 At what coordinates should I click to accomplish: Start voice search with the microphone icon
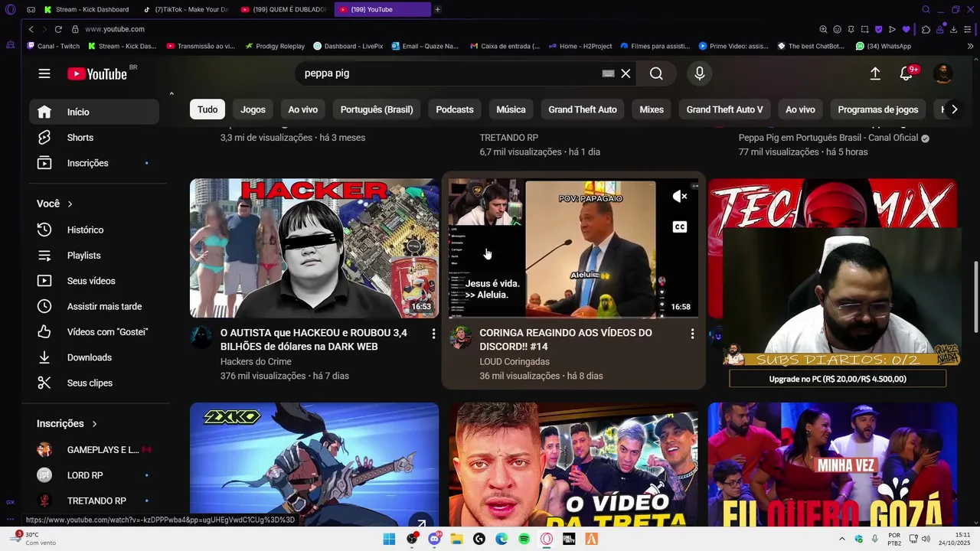click(699, 73)
